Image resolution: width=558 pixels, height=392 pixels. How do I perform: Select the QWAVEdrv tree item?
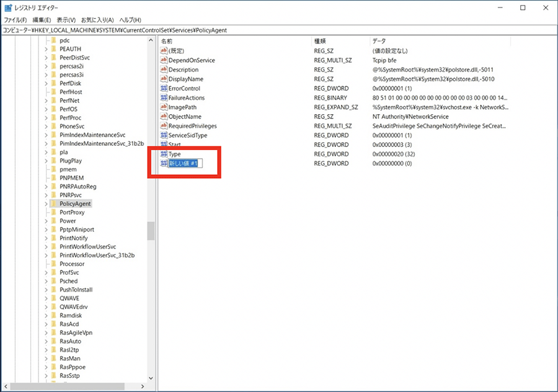[74, 306]
